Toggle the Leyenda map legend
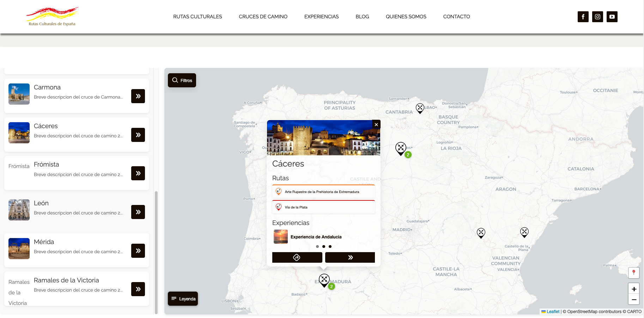The height and width of the screenshot is (318, 644). point(183,299)
